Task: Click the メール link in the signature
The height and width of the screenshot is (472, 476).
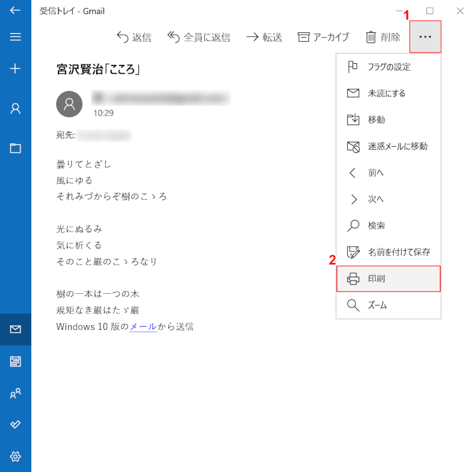Action: pyautogui.click(x=142, y=326)
